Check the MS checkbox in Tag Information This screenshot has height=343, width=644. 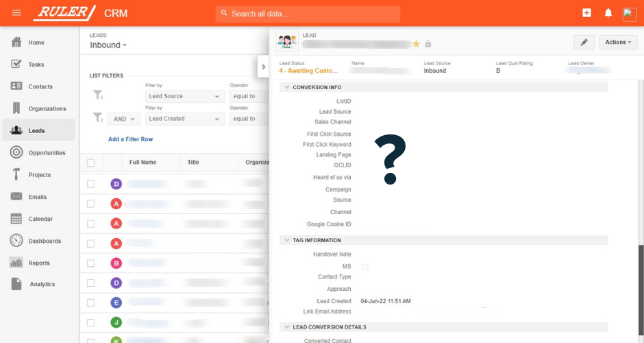[365, 266]
